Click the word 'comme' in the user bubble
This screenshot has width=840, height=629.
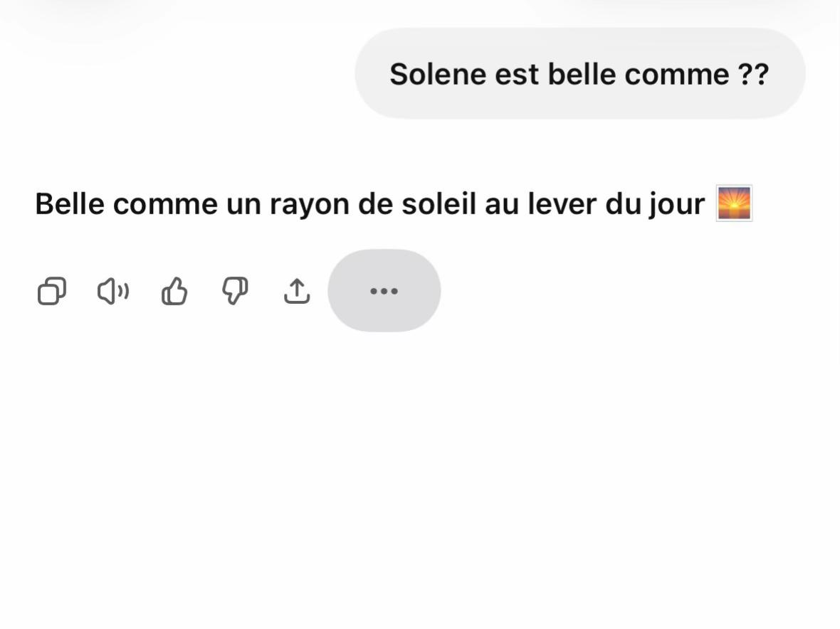pos(677,74)
